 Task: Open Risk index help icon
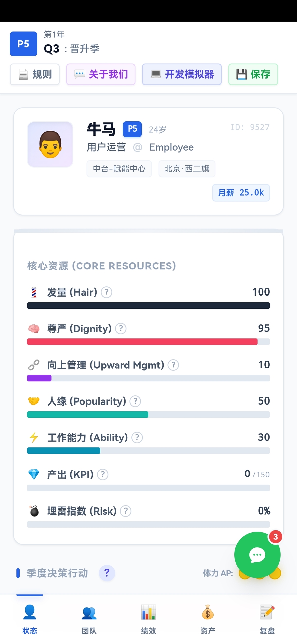coord(126,511)
